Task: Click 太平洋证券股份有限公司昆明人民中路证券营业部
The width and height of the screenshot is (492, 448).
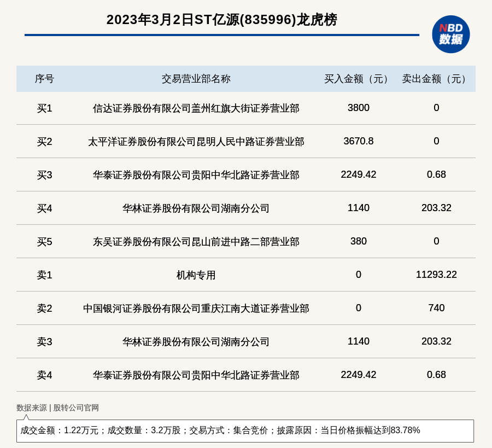Action: [196, 142]
